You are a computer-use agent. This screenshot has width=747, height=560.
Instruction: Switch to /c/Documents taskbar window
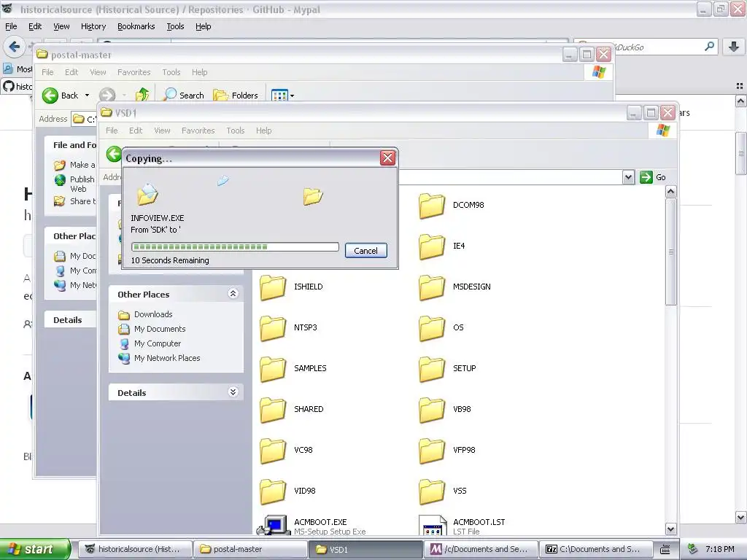click(x=481, y=549)
